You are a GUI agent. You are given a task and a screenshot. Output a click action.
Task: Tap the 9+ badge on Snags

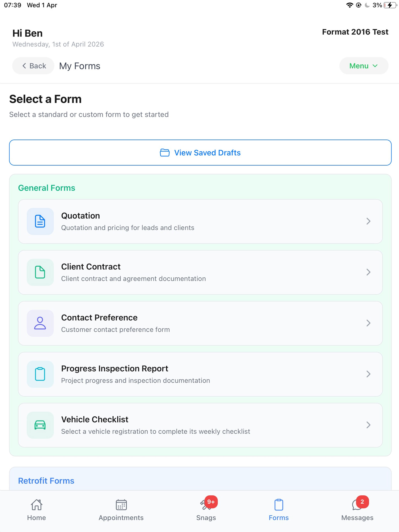[211, 502]
